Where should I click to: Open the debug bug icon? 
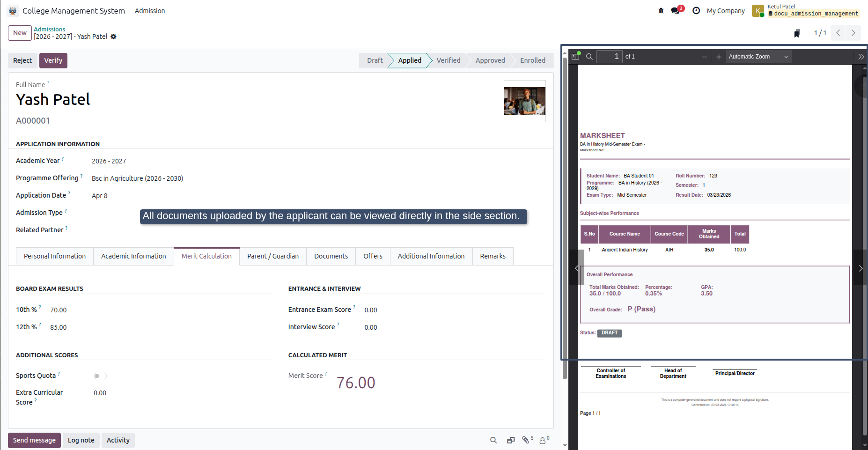(x=661, y=11)
